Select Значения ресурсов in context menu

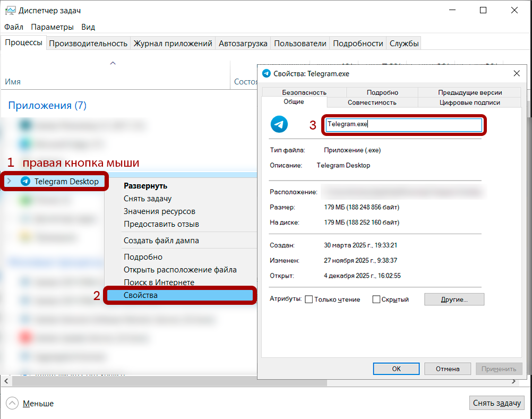[x=159, y=211]
